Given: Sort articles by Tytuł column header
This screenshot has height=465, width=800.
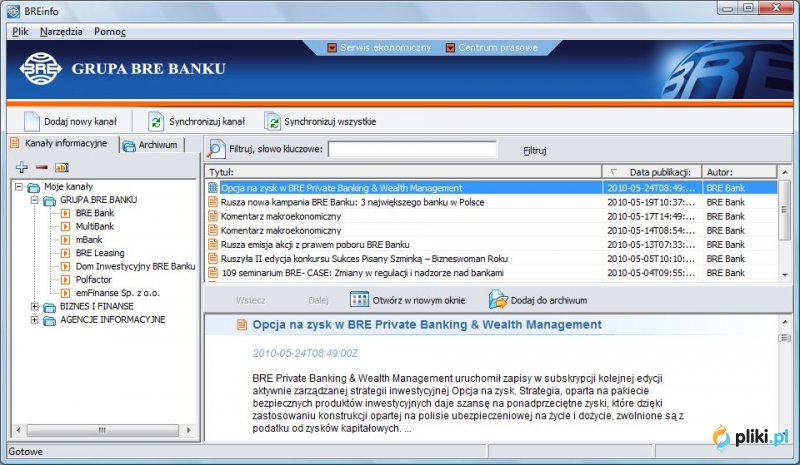Looking at the screenshot, I should click(404, 172).
